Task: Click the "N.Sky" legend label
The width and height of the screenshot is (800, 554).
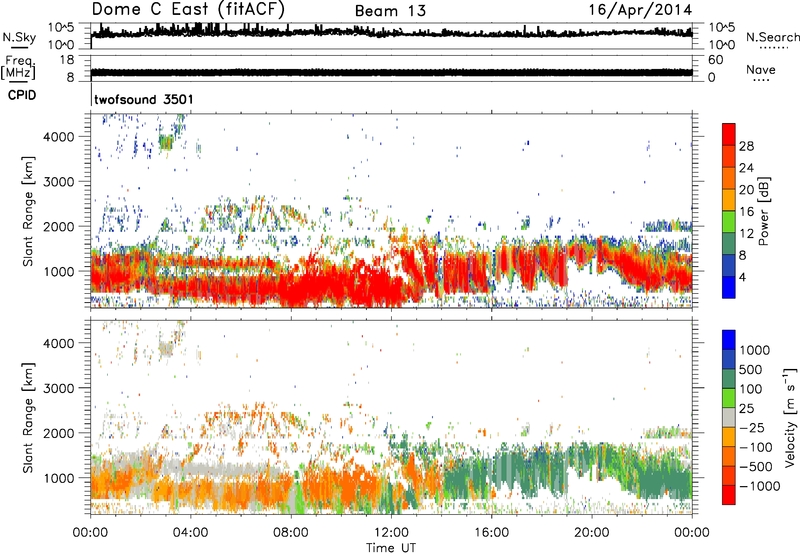Action: pos(19,37)
